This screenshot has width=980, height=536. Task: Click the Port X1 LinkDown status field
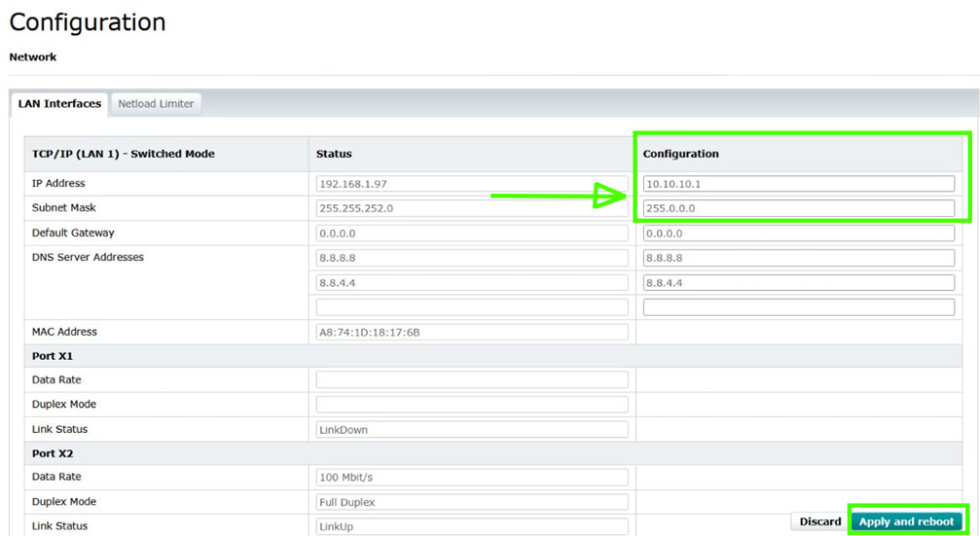pyautogui.click(x=472, y=429)
